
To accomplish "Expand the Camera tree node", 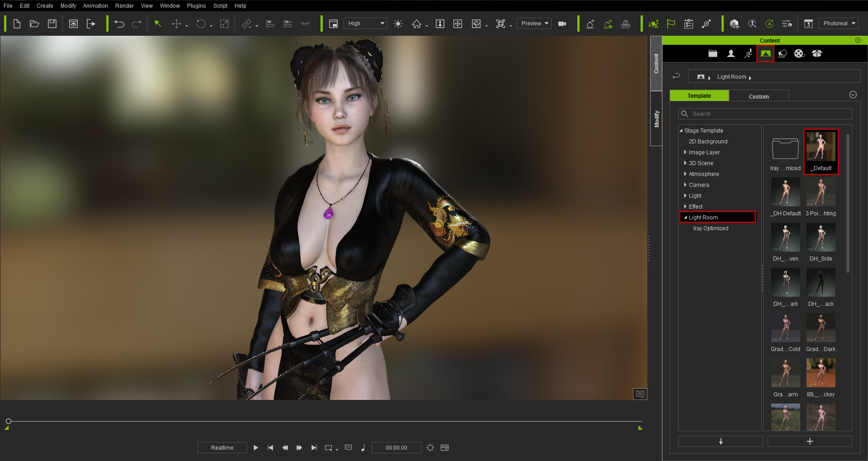I will pyautogui.click(x=685, y=185).
